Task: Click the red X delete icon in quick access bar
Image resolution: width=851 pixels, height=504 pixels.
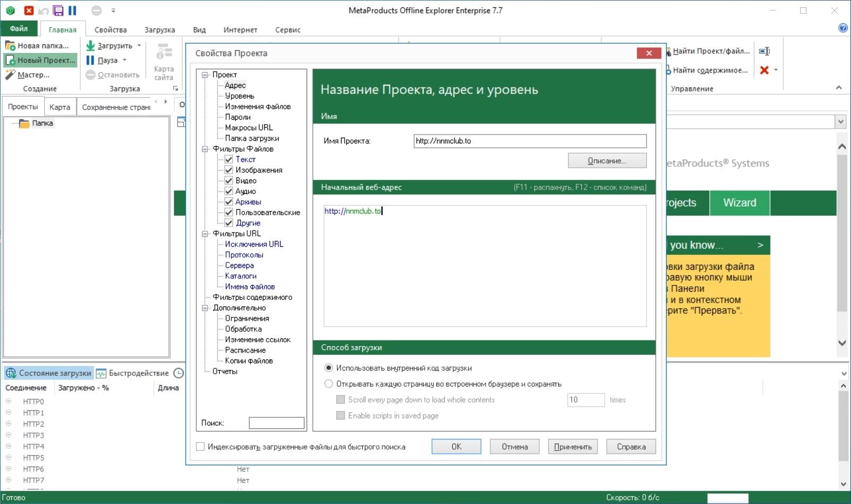Action: 29,10
